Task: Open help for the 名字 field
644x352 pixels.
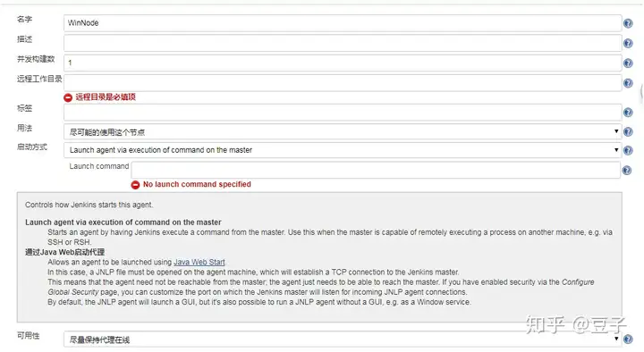Action: pyautogui.click(x=628, y=23)
